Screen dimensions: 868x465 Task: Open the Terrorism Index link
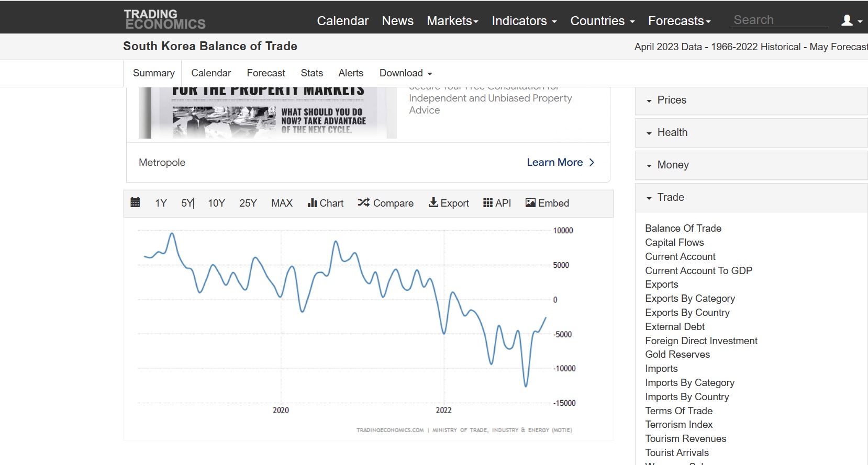point(678,425)
